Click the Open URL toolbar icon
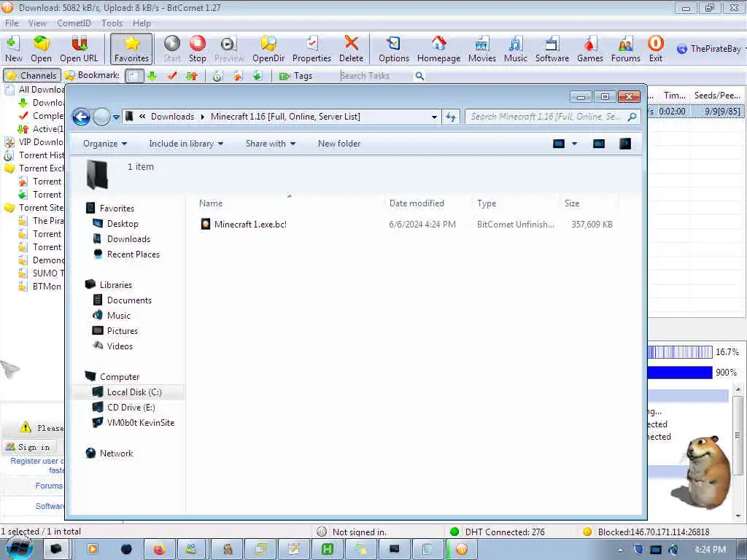747x560 pixels. (x=79, y=49)
